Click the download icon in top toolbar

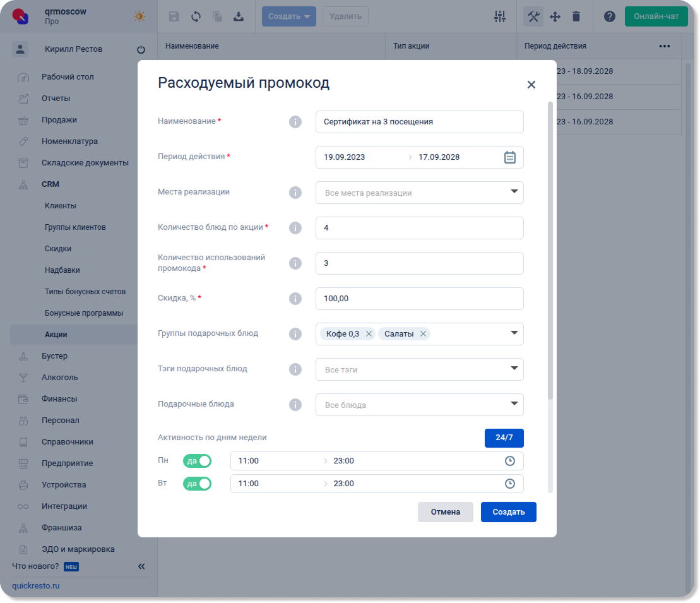point(239,16)
